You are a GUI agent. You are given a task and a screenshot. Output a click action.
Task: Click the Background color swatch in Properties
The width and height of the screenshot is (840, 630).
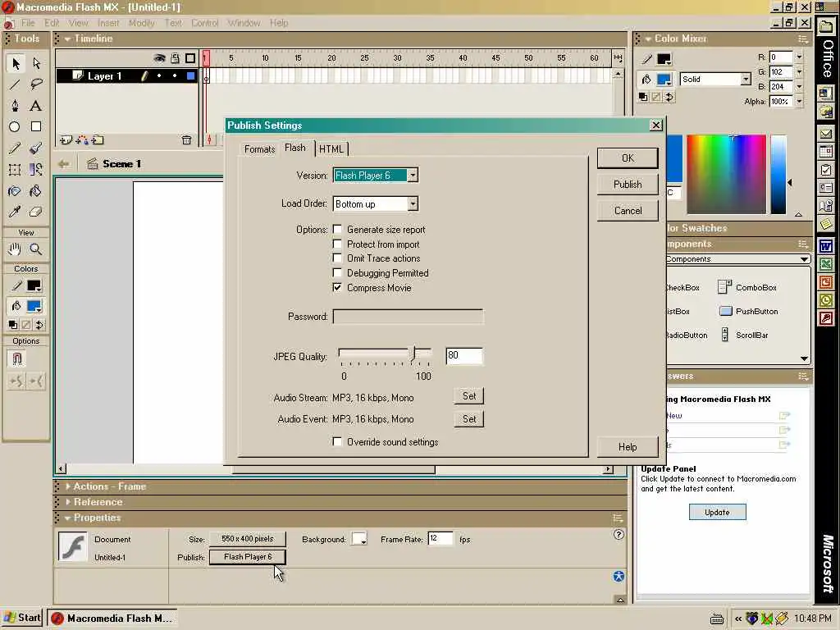[x=359, y=539]
